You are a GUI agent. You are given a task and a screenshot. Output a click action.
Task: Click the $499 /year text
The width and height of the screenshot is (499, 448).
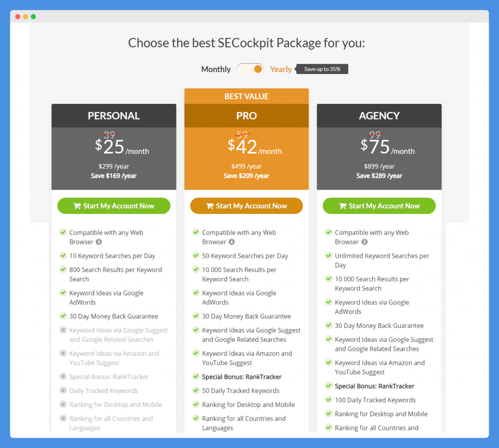coord(246,166)
